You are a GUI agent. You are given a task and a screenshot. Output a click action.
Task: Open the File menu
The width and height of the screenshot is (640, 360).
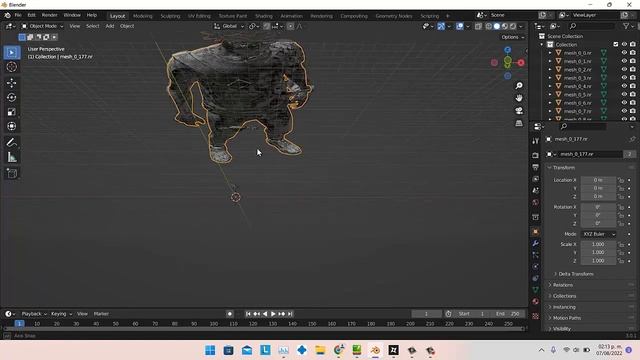tap(18, 16)
